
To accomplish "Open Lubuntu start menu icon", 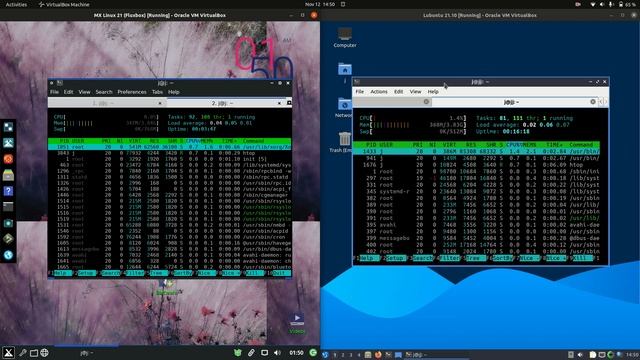I will 325,355.
